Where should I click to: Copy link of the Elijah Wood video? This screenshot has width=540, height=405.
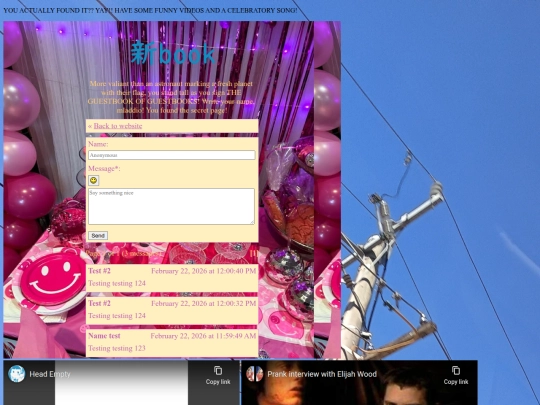coord(456,375)
